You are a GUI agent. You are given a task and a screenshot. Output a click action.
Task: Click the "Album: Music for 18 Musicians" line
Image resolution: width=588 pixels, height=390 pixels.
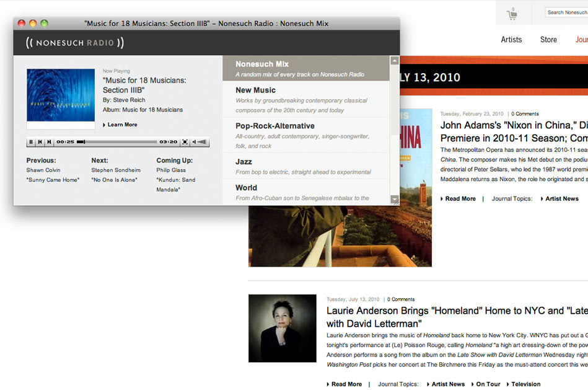pyautogui.click(x=143, y=110)
